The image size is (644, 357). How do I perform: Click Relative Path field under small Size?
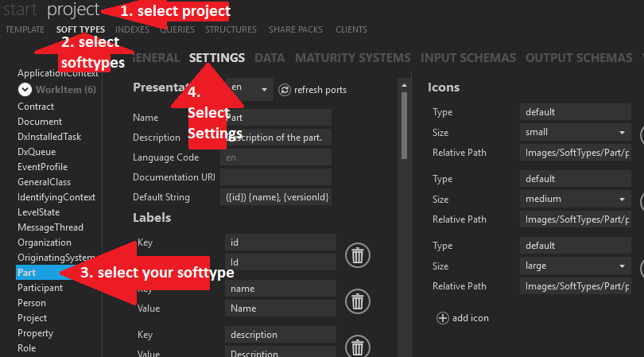tap(575, 153)
